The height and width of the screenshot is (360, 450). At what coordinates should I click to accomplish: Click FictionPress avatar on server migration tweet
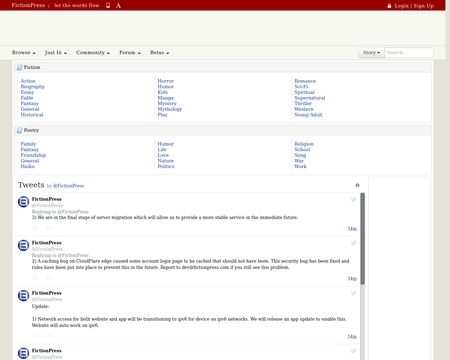click(23, 202)
